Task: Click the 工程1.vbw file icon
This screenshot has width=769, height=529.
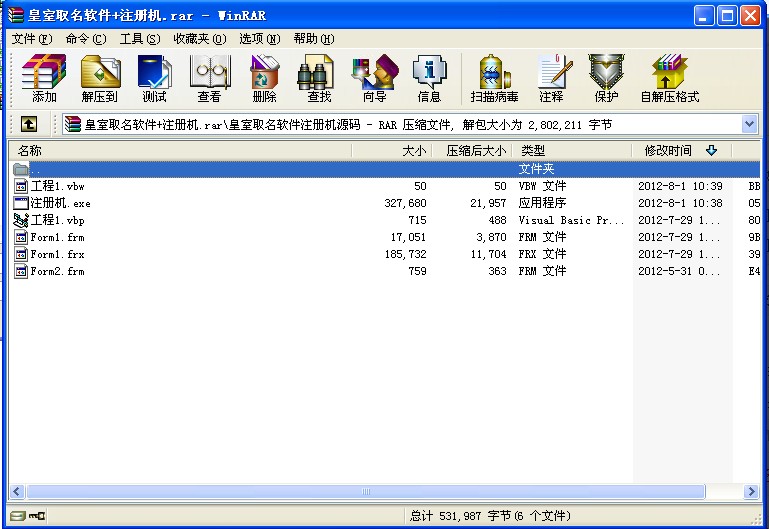Action: point(21,186)
